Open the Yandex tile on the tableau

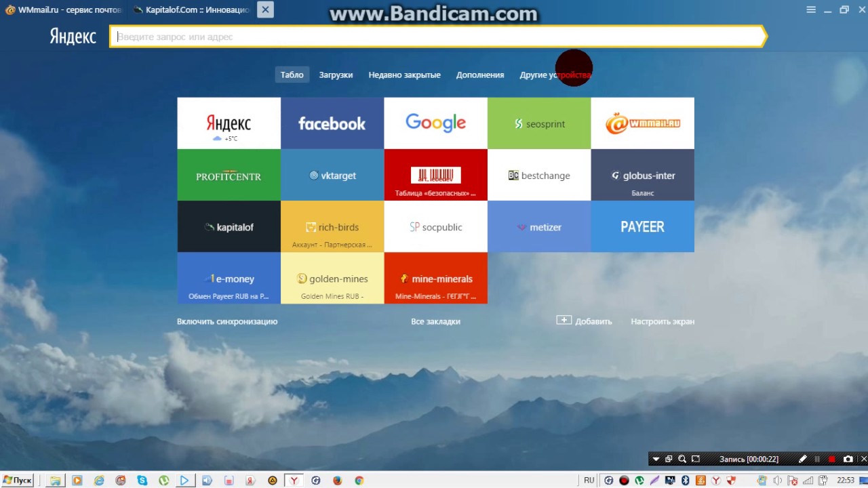(229, 123)
